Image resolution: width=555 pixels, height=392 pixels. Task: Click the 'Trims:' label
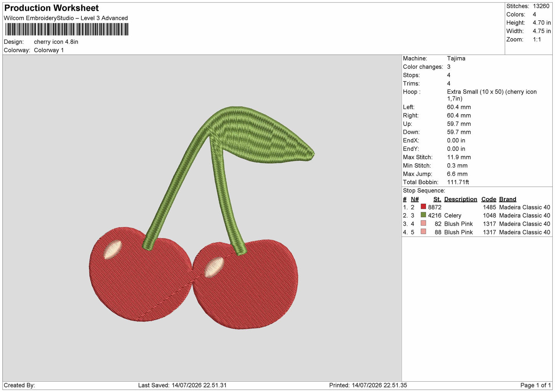(411, 84)
